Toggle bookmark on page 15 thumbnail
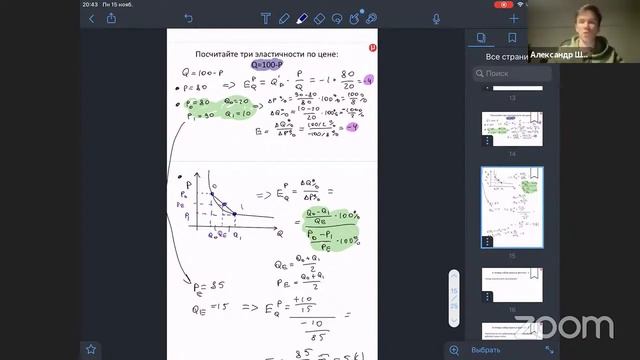 tap(534, 173)
